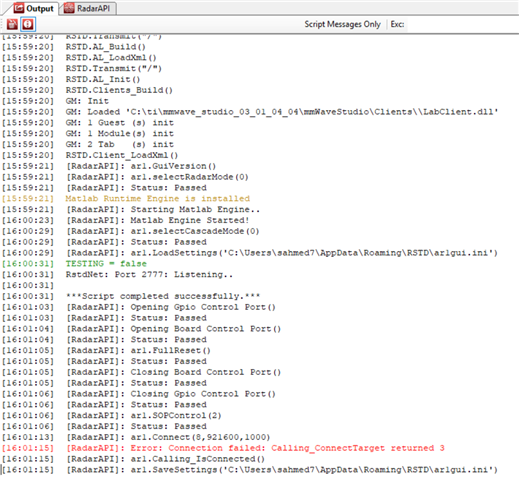The width and height of the screenshot is (519, 480).
Task: Toggle the info messages icon button
Action: 28,24
